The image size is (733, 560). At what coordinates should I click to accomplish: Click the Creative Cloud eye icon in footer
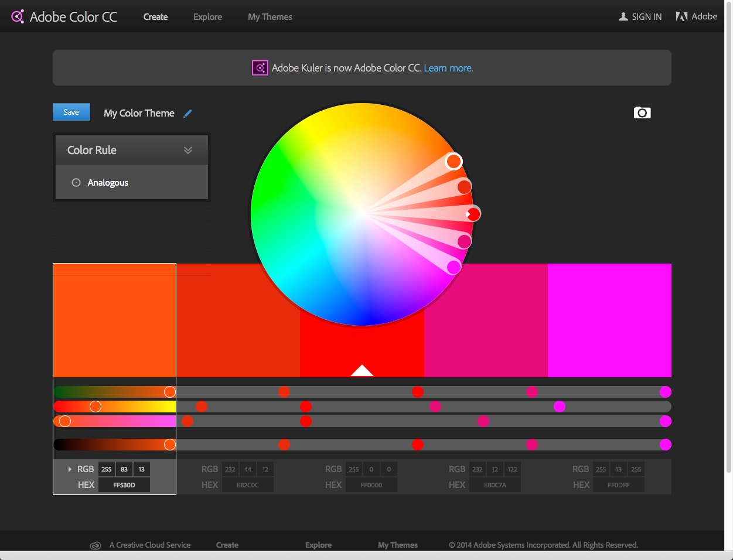coord(96,545)
